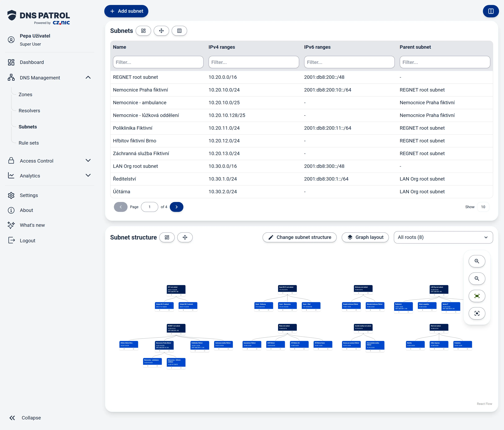Click Change subnet structure button
The height and width of the screenshot is (430, 504).
tap(299, 237)
